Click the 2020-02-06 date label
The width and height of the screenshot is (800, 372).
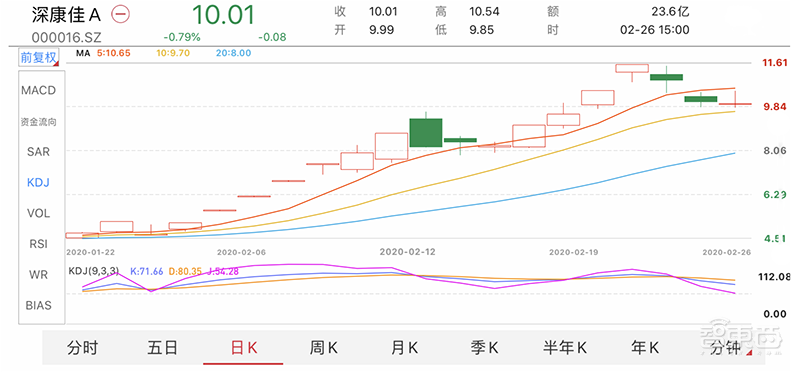[240, 252]
